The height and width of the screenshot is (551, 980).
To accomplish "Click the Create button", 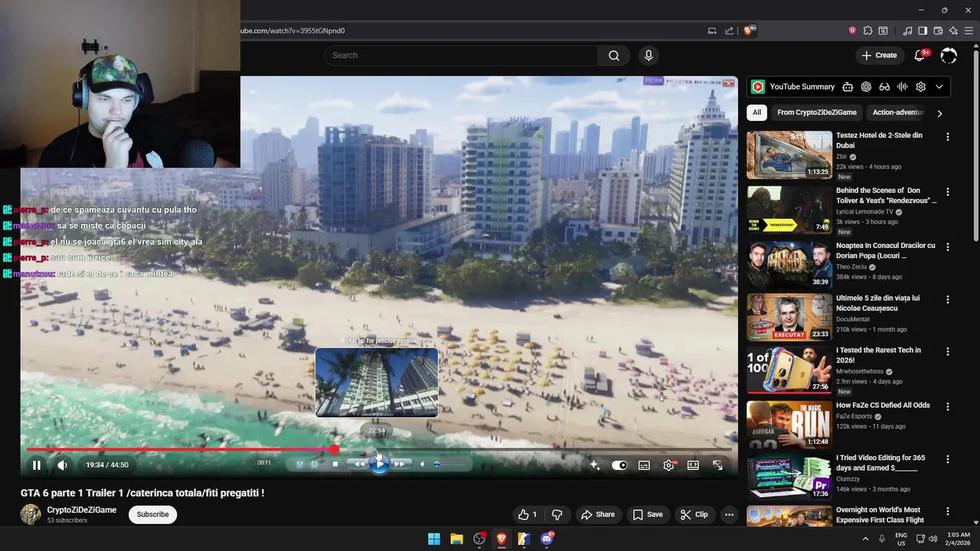I will click(x=879, y=55).
